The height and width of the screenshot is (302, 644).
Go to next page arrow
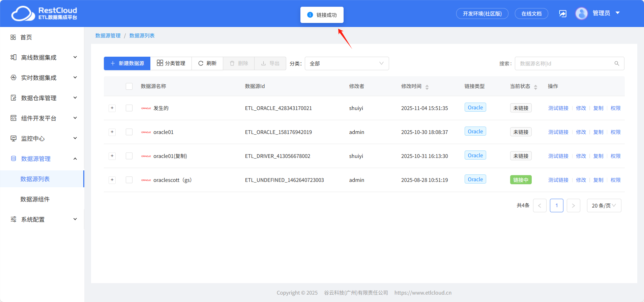[574, 205]
